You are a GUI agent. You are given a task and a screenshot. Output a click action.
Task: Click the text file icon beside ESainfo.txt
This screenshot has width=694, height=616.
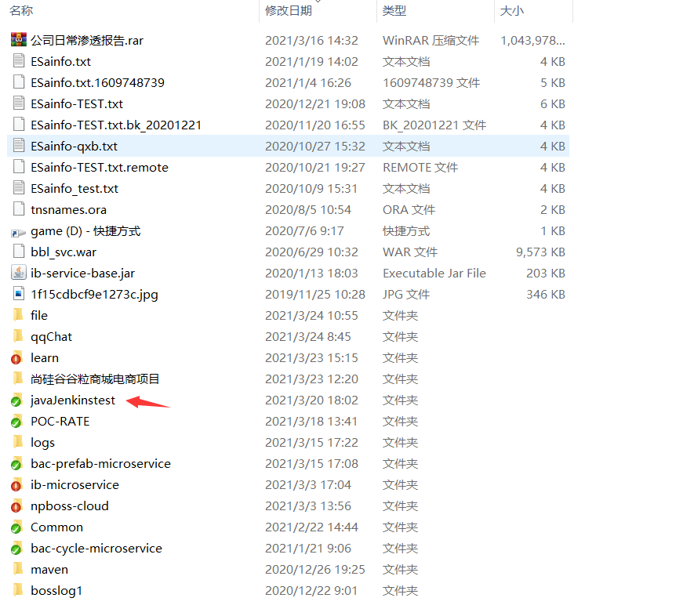coord(19,61)
